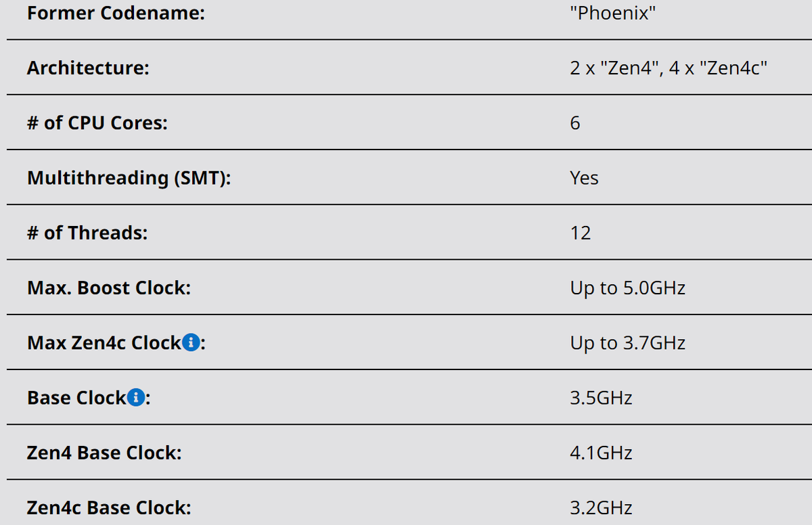Click the Max Zen4c Clock label text
Image resolution: width=812 pixels, height=525 pixels.
104,343
